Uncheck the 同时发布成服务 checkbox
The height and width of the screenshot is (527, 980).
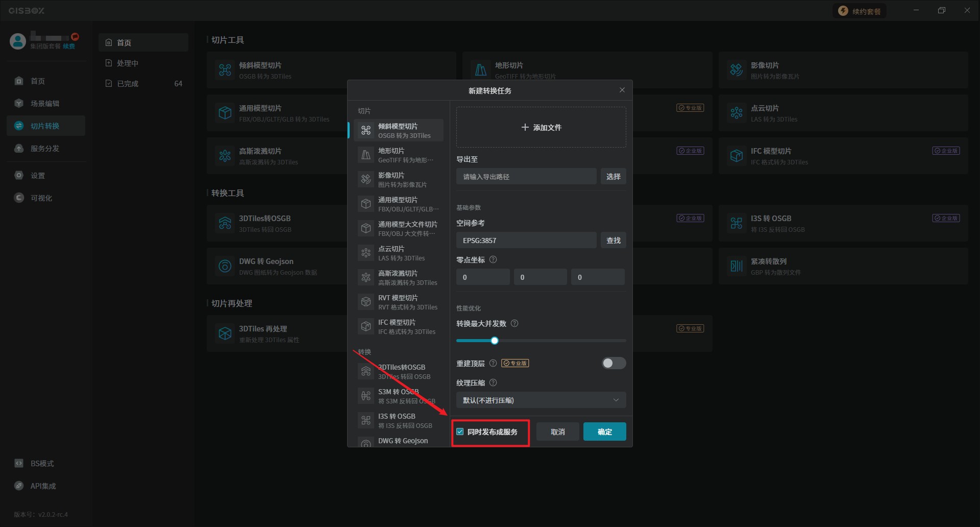tap(460, 432)
